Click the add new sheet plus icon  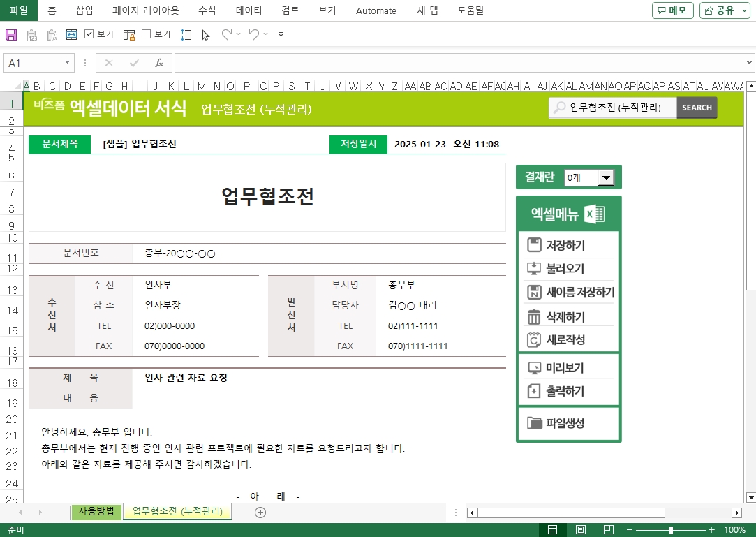coord(260,513)
